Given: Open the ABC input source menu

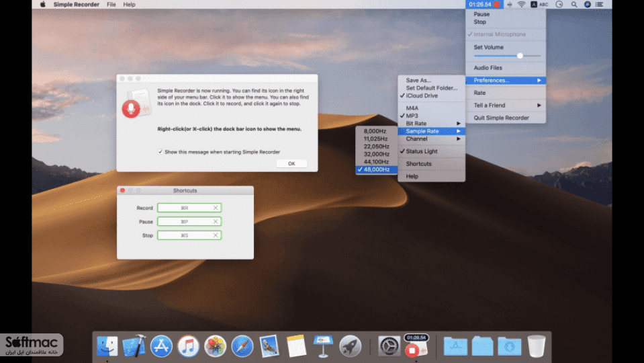Looking at the screenshot, I should point(540,5).
